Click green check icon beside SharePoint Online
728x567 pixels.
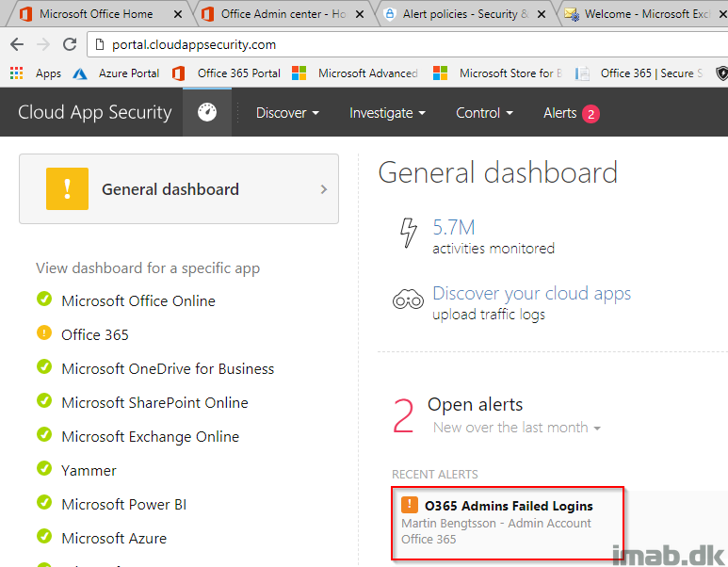coord(44,400)
